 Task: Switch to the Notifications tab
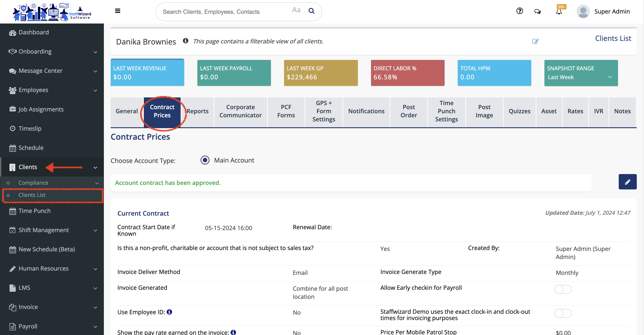coord(366,111)
